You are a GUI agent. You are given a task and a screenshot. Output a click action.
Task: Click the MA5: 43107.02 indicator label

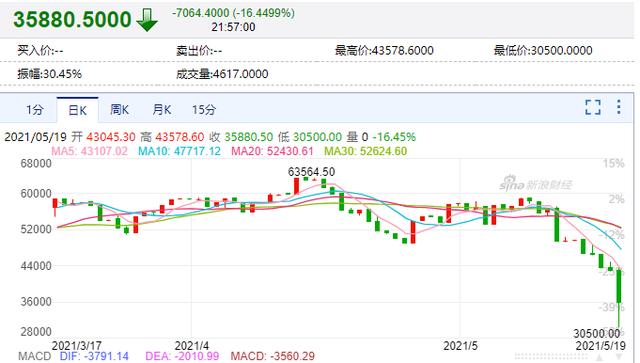(x=89, y=151)
